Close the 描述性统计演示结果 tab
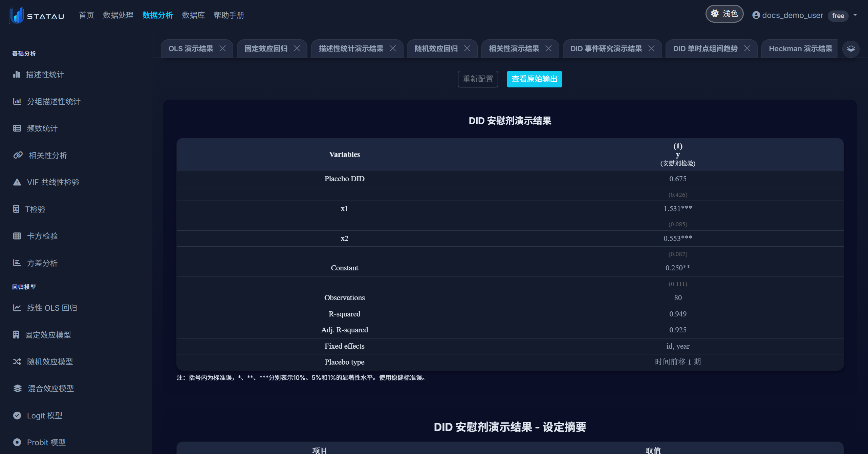868x454 pixels. click(x=393, y=48)
